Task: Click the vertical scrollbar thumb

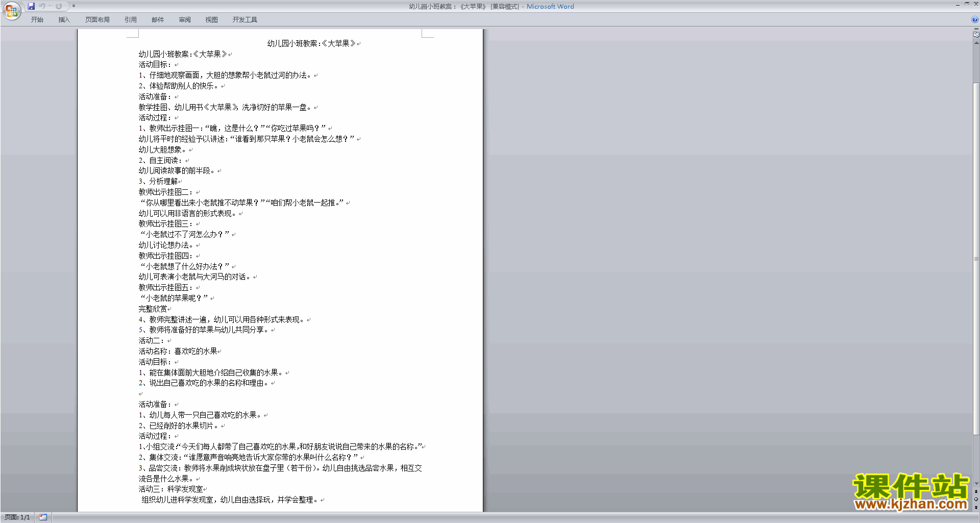Action: [976, 259]
